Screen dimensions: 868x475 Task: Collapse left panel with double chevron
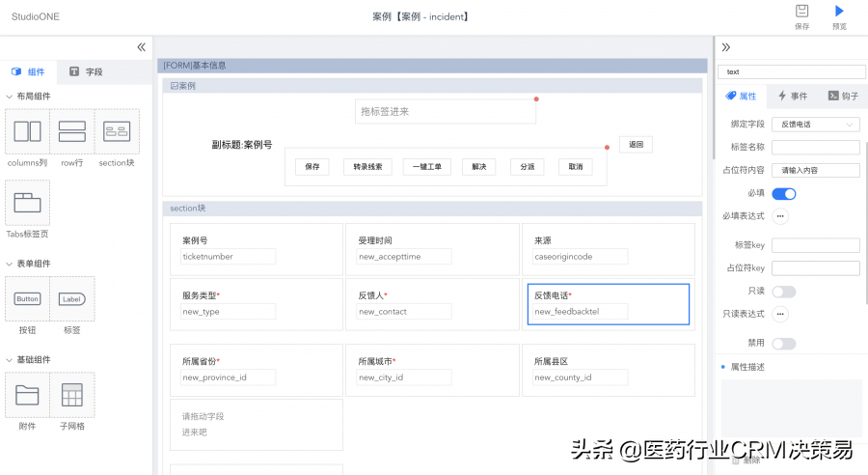[141, 47]
